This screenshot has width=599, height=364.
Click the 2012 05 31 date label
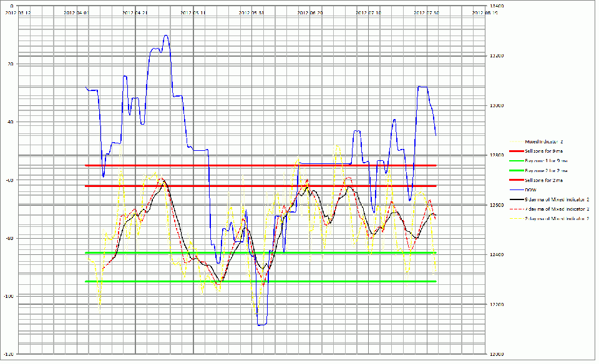click(x=251, y=12)
